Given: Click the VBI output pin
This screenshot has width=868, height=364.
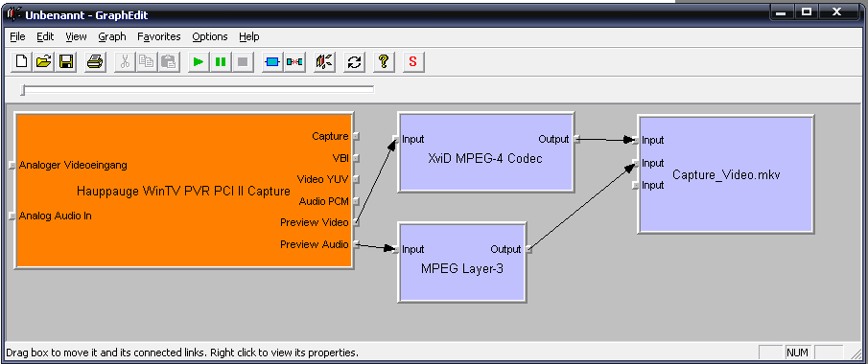Looking at the screenshot, I should tap(356, 158).
